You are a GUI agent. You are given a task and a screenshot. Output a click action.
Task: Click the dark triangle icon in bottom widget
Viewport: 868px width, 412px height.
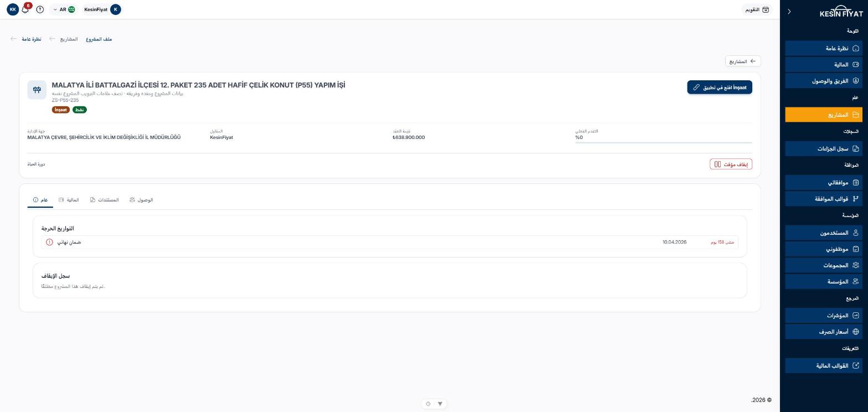(440, 404)
